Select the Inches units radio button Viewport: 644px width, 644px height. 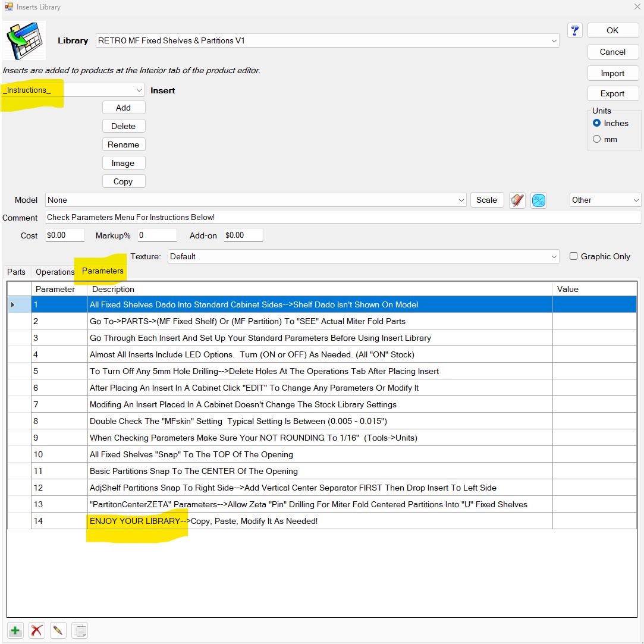(597, 123)
